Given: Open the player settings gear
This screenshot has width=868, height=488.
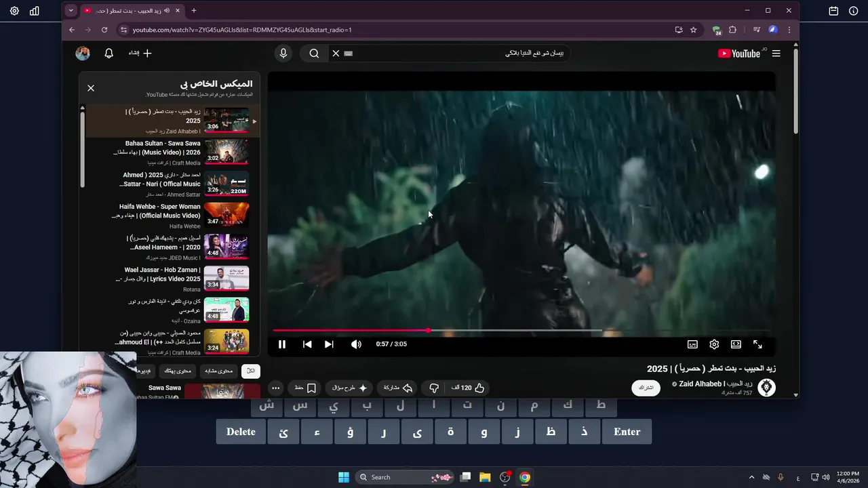Looking at the screenshot, I should (714, 344).
